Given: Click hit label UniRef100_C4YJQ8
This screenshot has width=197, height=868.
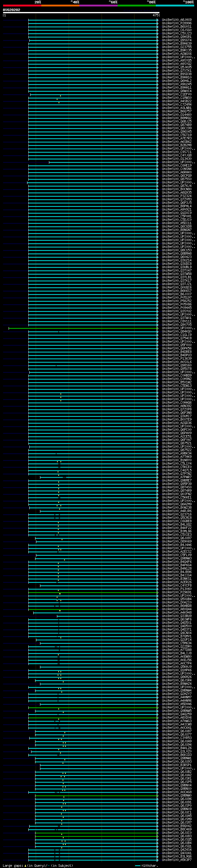Looking at the screenshot, I should (177, 155).
